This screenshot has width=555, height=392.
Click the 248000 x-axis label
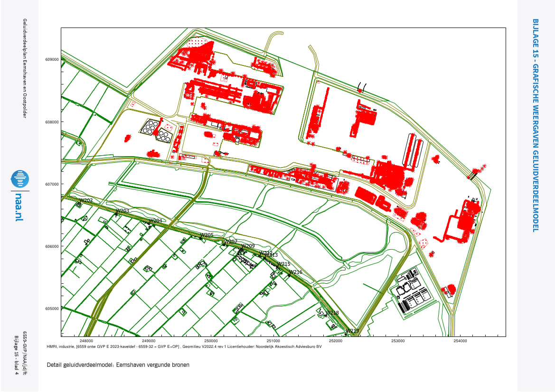[86, 341]
